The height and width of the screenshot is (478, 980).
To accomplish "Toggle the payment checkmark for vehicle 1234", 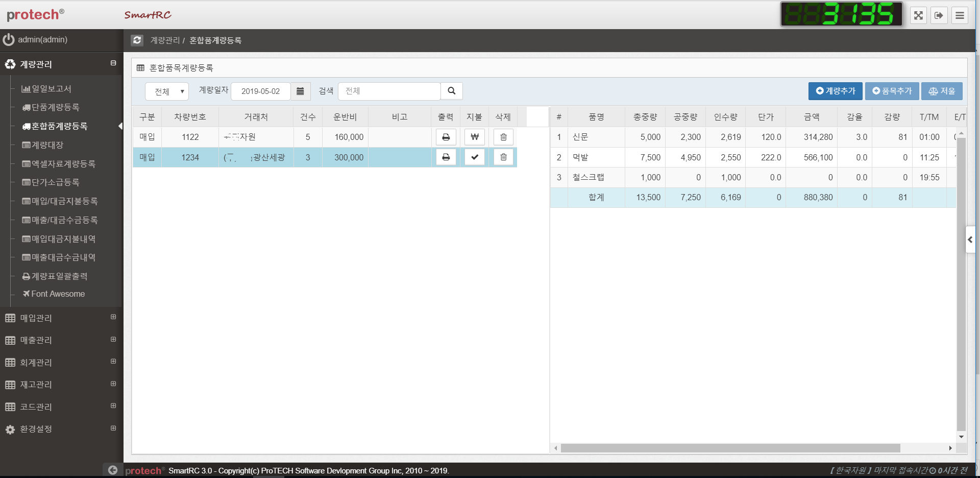I will pyautogui.click(x=474, y=157).
